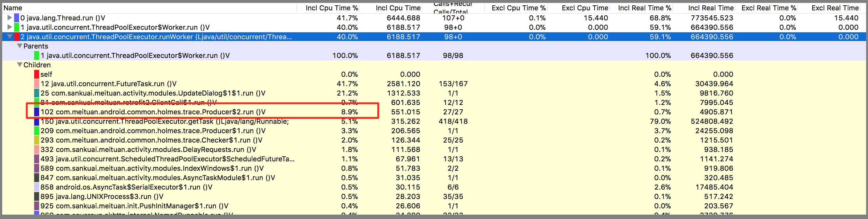Select 102 holmes.trace.Producer$2.run row
The height and width of the screenshot is (219, 868).
[x=434, y=112]
